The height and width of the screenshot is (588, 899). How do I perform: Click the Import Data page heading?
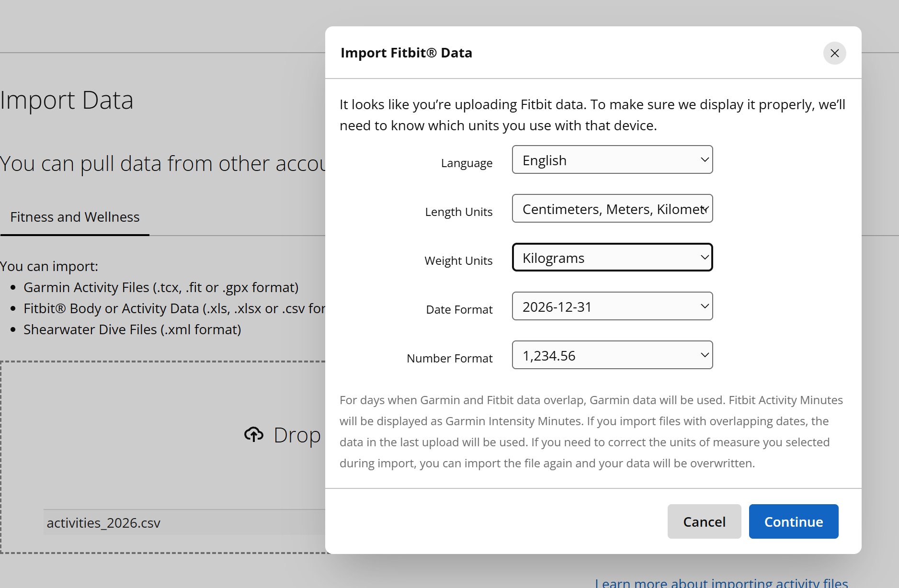click(67, 101)
